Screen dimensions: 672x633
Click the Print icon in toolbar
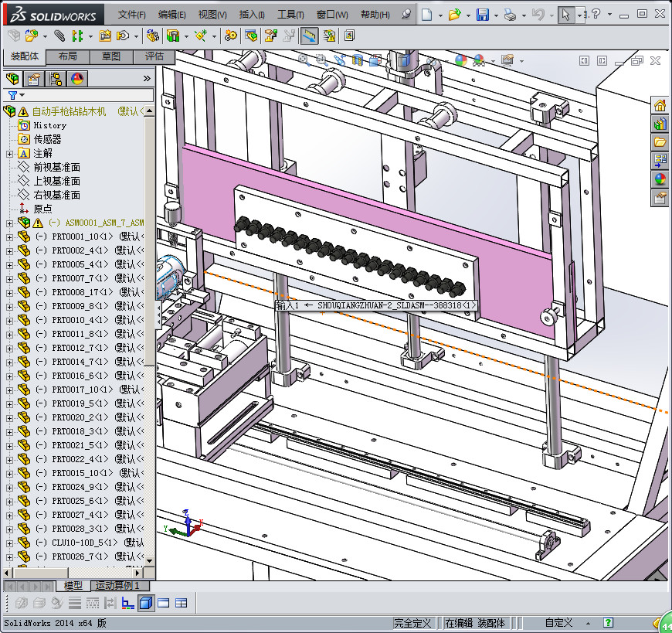(509, 15)
